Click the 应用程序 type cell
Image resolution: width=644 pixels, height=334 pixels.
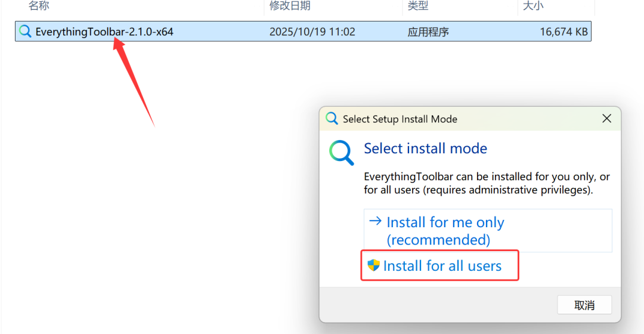(x=427, y=32)
